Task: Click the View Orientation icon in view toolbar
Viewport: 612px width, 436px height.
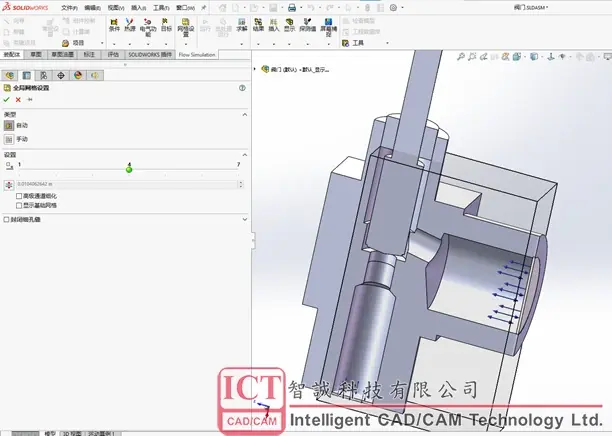Action: point(517,57)
